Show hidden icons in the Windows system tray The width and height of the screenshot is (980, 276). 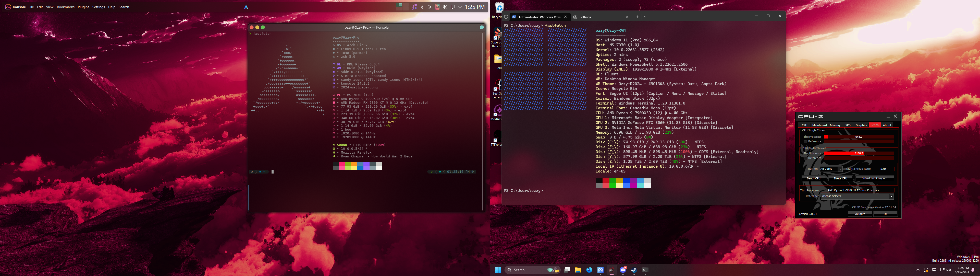(x=918, y=270)
